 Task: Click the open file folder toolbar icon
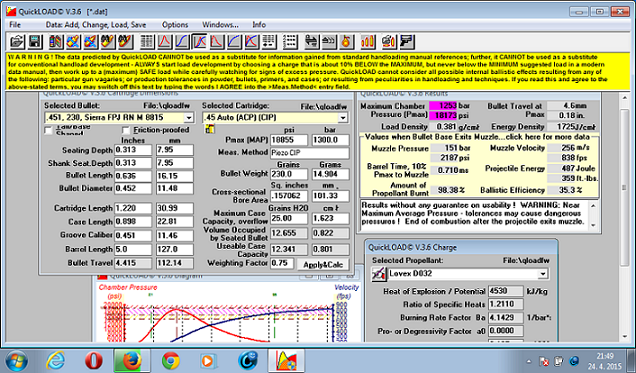[17, 42]
